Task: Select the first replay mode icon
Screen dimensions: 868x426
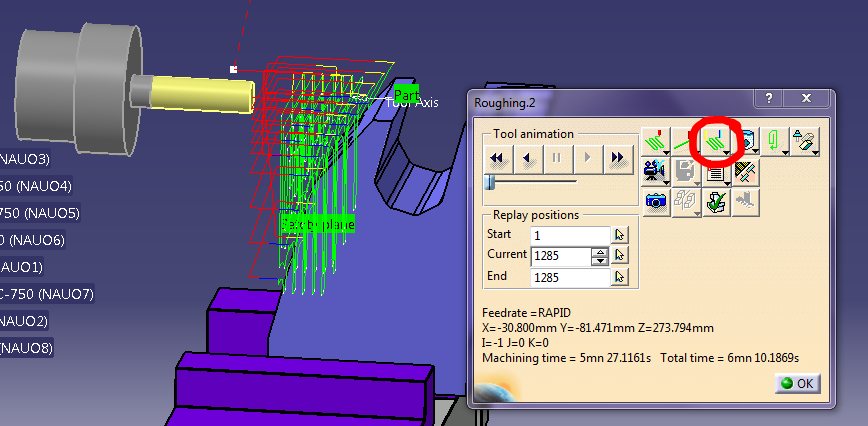Action: coord(654,139)
